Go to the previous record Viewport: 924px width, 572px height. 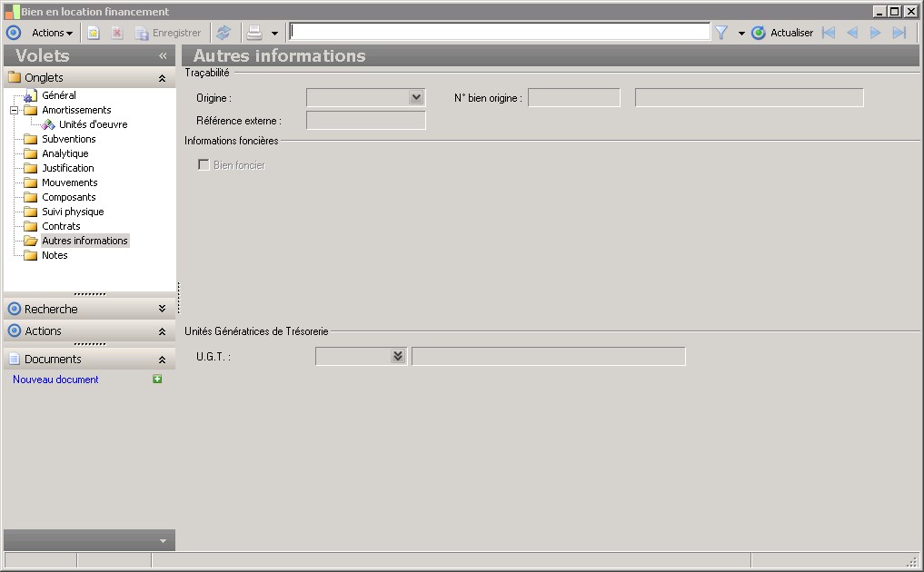tap(852, 33)
